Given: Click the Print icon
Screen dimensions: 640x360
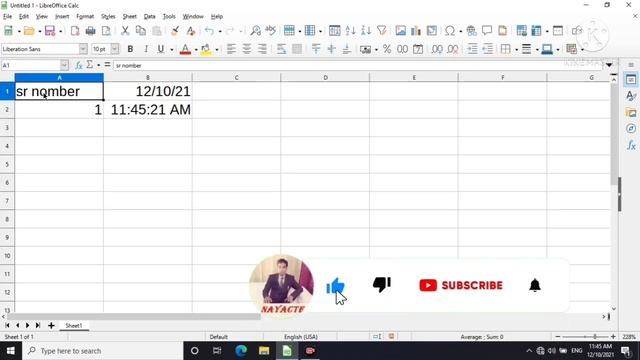Looking at the screenshot, I should pyautogui.click(x=91, y=31).
